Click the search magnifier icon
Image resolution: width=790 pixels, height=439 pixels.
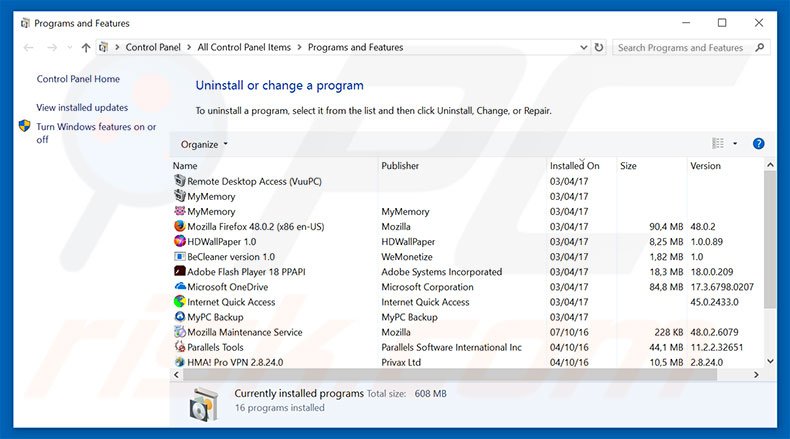[760, 47]
